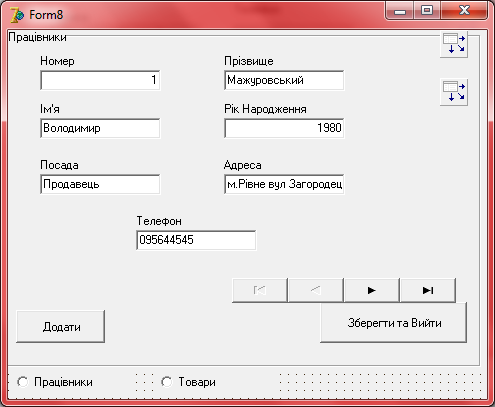
Task: Jump to the last record
Action: click(x=428, y=290)
